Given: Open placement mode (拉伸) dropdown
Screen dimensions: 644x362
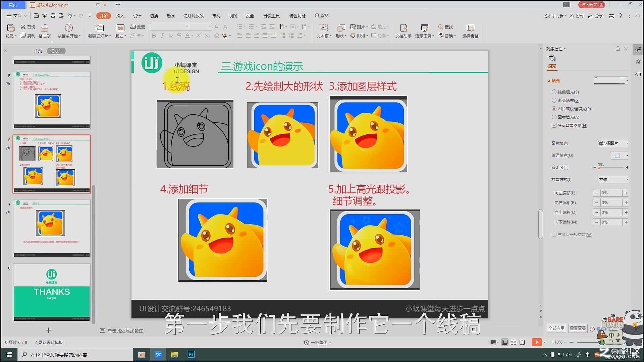Looking at the screenshot, I should point(613,179).
